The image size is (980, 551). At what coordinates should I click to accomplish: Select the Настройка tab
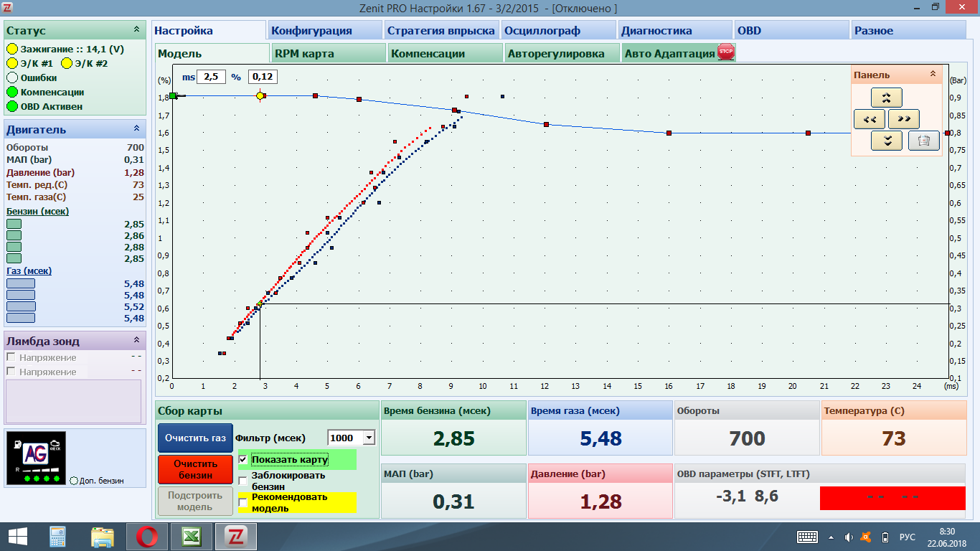click(x=209, y=30)
